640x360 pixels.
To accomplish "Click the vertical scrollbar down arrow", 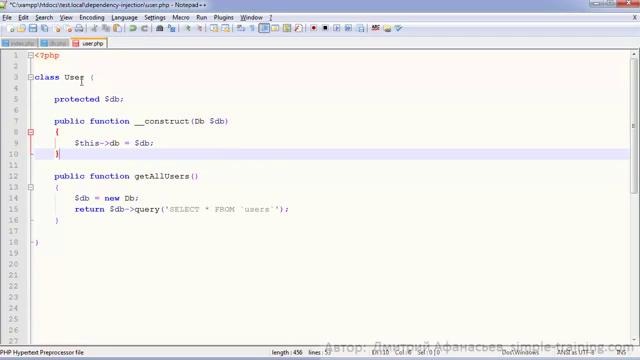I will [633, 340].
